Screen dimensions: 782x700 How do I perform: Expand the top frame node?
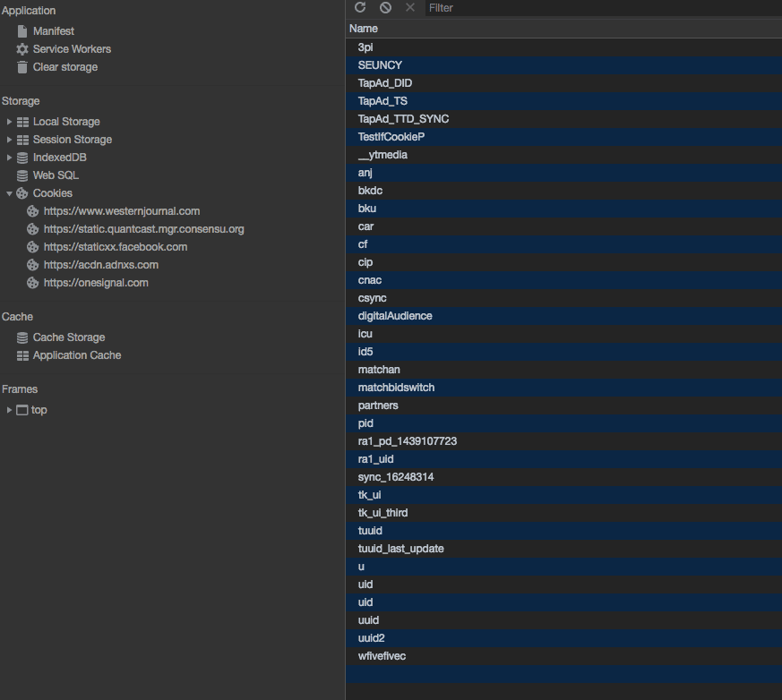[x=9, y=410]
